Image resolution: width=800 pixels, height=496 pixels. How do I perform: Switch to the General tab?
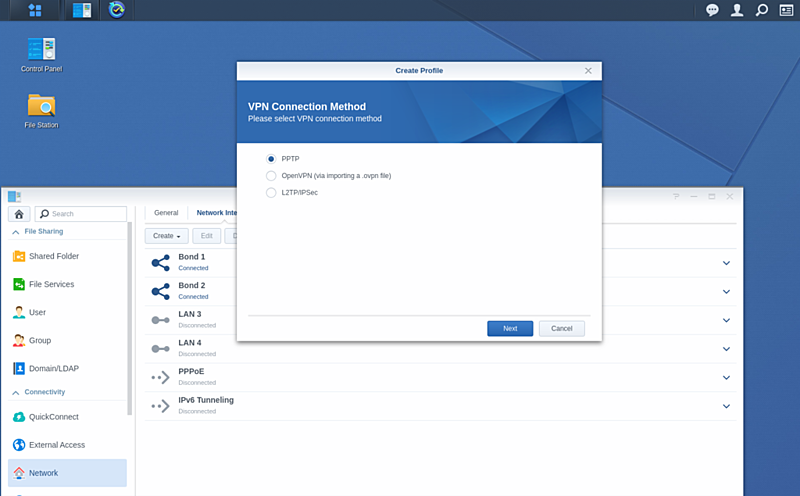pyautogui.click(x=166, y=213)
